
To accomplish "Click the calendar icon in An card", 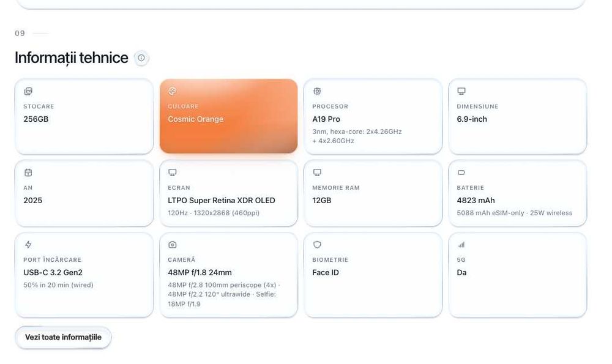I will coord(28,173).
